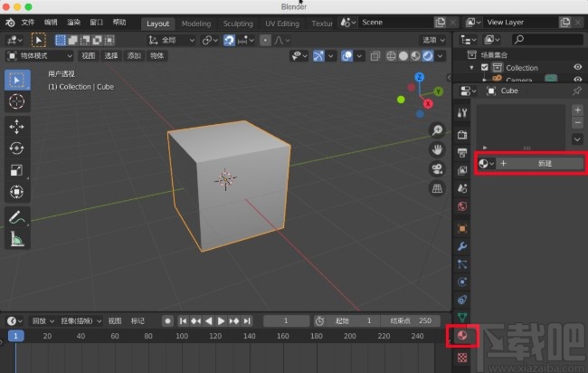Toggle orthographic grid view button

[437, 187]
